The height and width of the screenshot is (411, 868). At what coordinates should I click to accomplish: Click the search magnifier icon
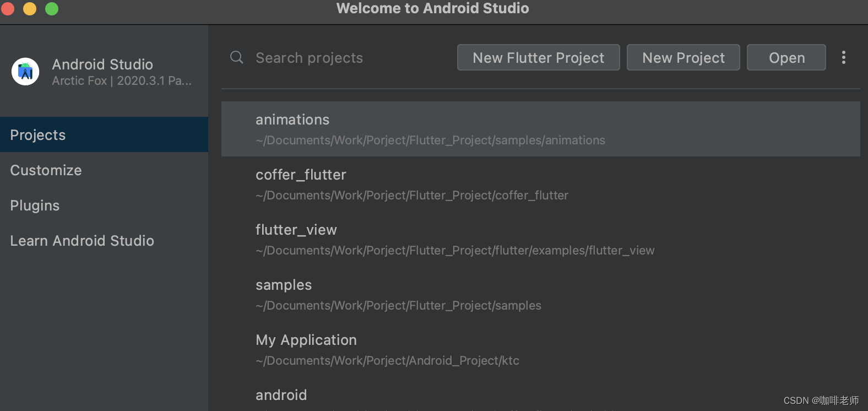[x=237, y=57]
